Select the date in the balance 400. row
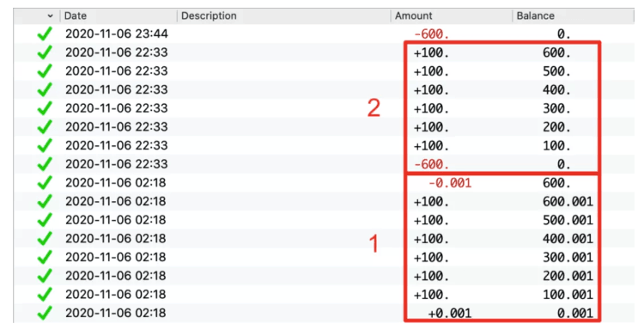This screenshot has width=644, height=336. click(117, 89)
